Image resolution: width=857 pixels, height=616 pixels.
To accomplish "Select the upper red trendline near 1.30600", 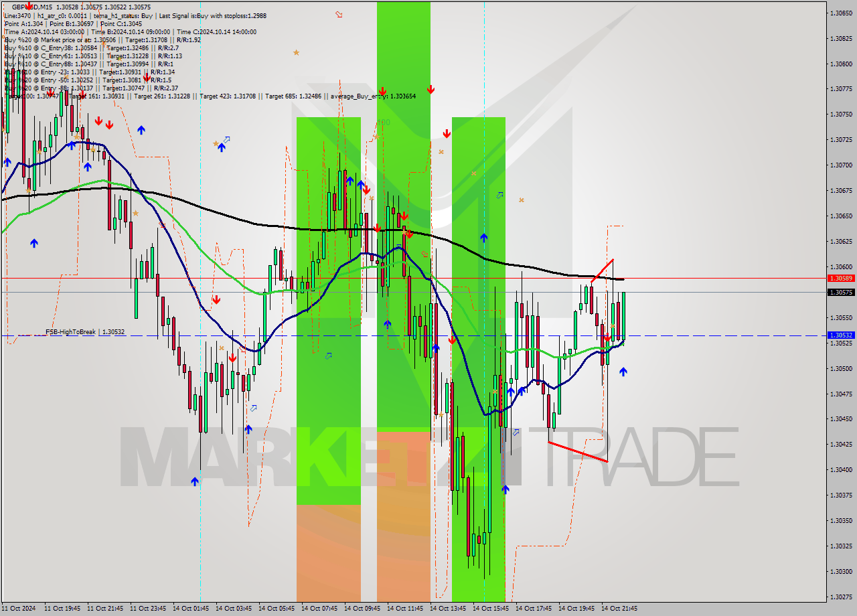I will point(602,271).
